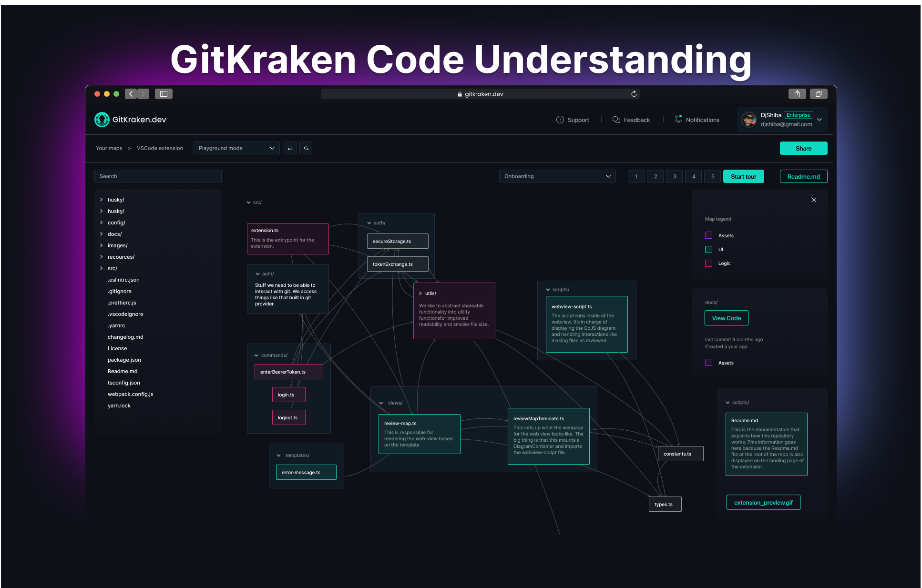Select the login.ts node
The image size is (922, 588).
(x=289, y=395)
